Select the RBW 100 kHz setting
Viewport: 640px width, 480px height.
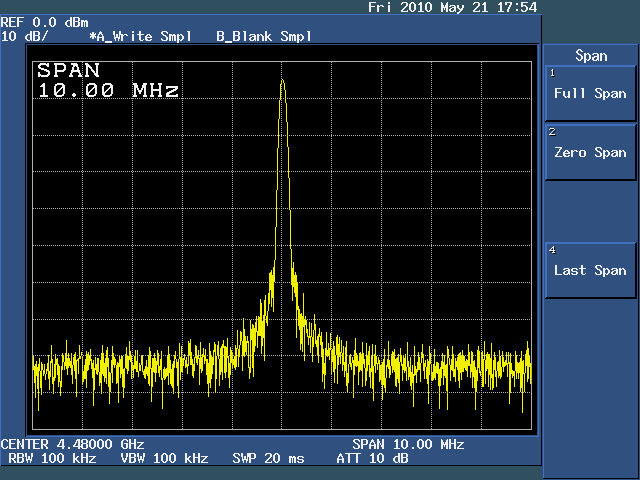tap(52, 458)
